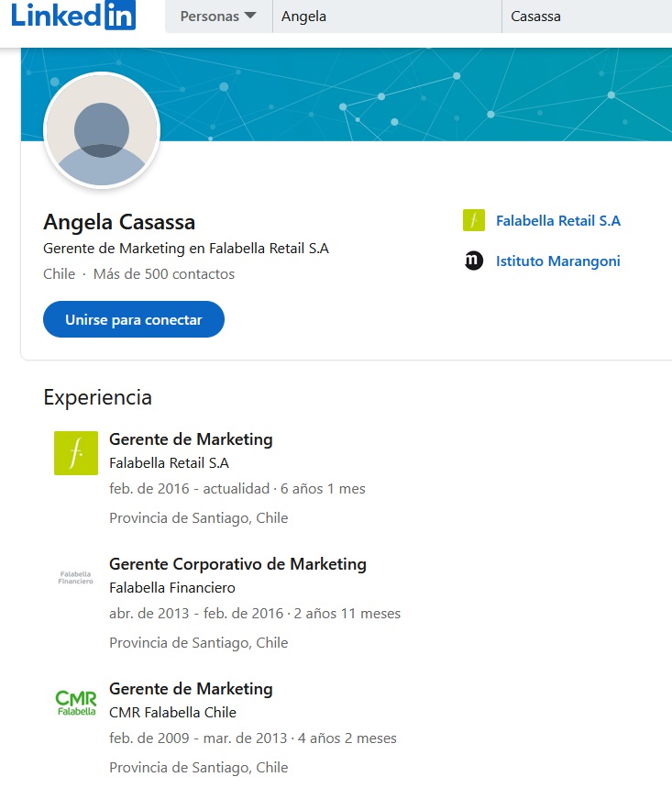View the default profile avatar photo
Viewport: 672px width, 788px height.
(102, 130)
